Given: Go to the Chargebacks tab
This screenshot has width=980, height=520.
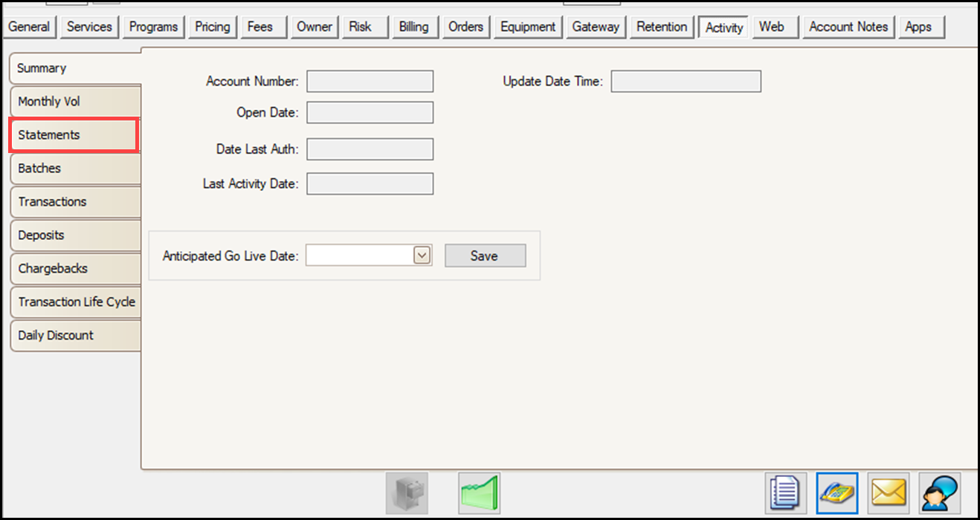Looking at the screenshot, I should coord(74,269).
